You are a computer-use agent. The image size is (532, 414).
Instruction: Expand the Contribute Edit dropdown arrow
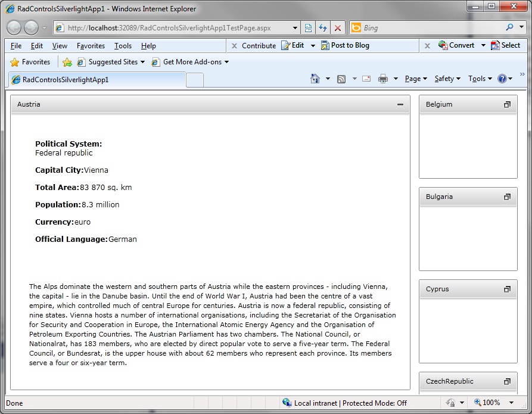pos(313,45)
